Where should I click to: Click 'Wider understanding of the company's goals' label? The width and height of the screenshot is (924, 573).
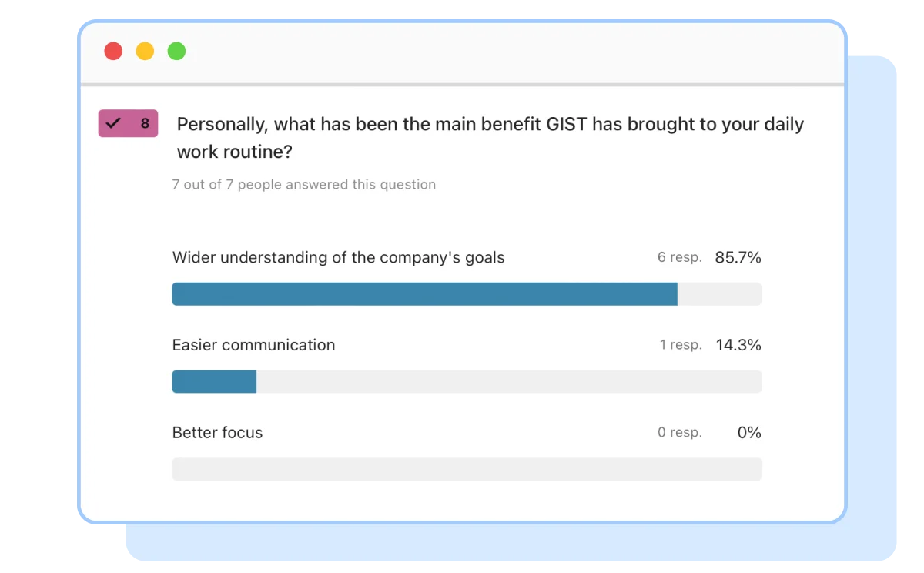(338, 258)
